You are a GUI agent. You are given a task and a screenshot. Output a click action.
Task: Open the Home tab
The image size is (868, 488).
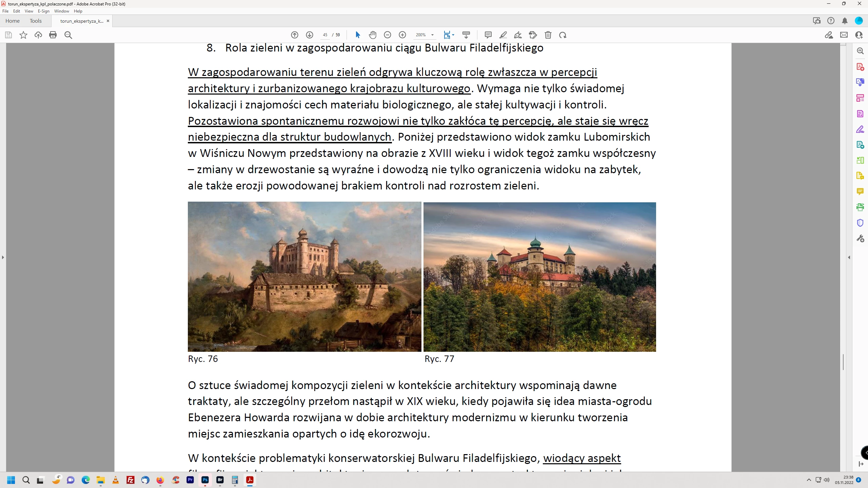pyautogui.click(x=13, y=21)
